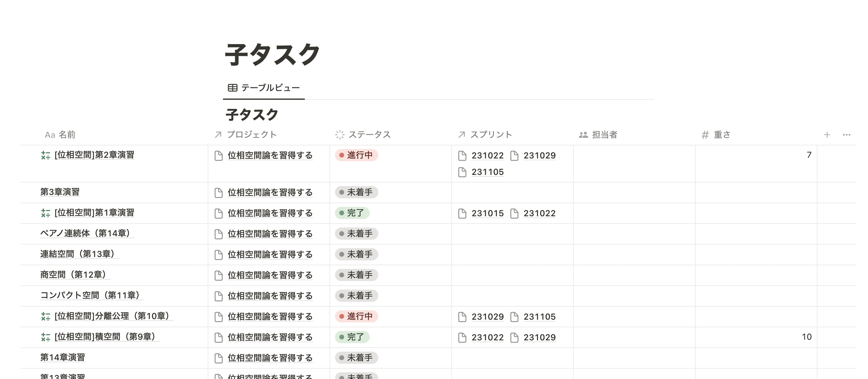Click the 重さ number hash icon
Image resolution: width=868 pixels, height=379 pixels.
705,135
